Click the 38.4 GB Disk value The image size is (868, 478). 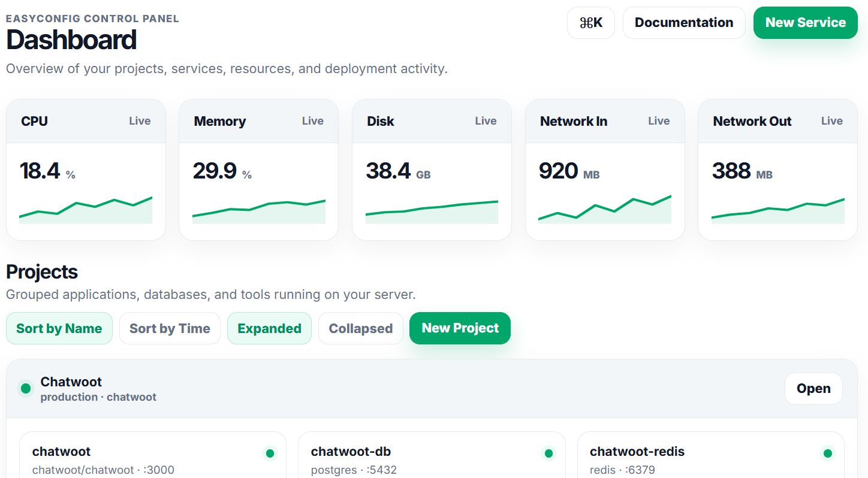[398, 171]
